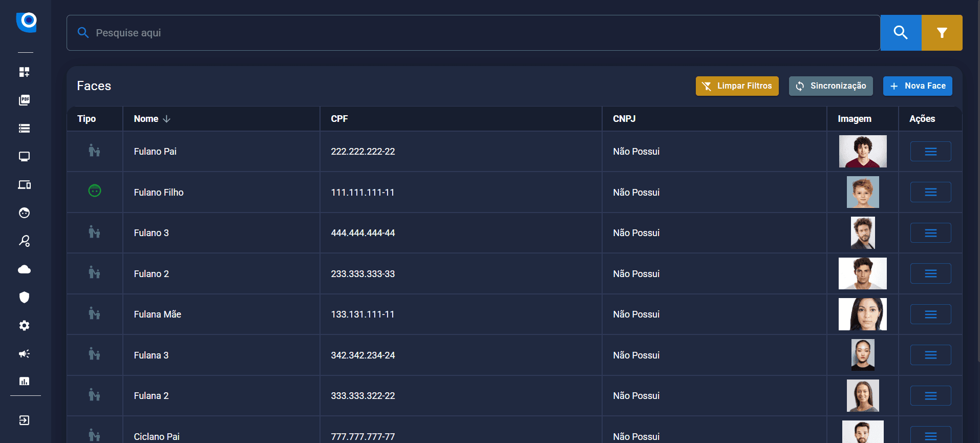This screenshot has height=443, width=980.
Task: Open the shield security sidebar icon
Action: [24, 298]
